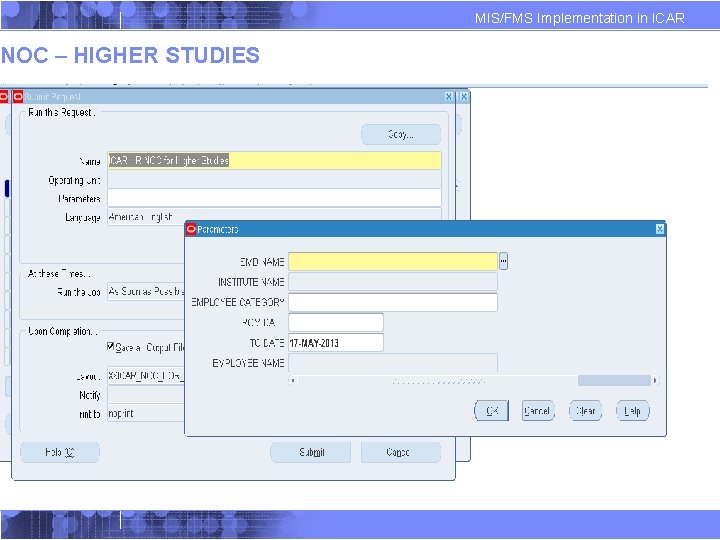Screen dimensions: 720x540
Task: Click Help in Parameters dialog
Action: pyautogui.click(x=632, y=411)
